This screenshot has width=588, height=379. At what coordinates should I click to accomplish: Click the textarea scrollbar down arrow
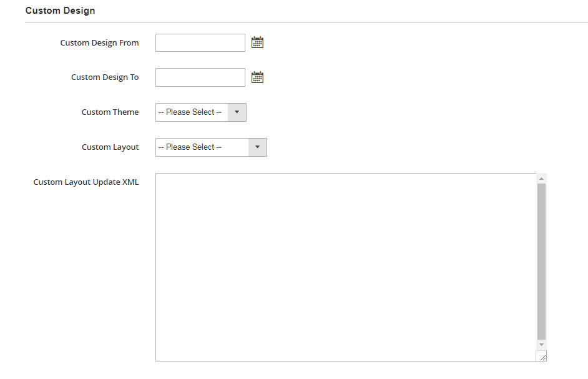point(541,345)
